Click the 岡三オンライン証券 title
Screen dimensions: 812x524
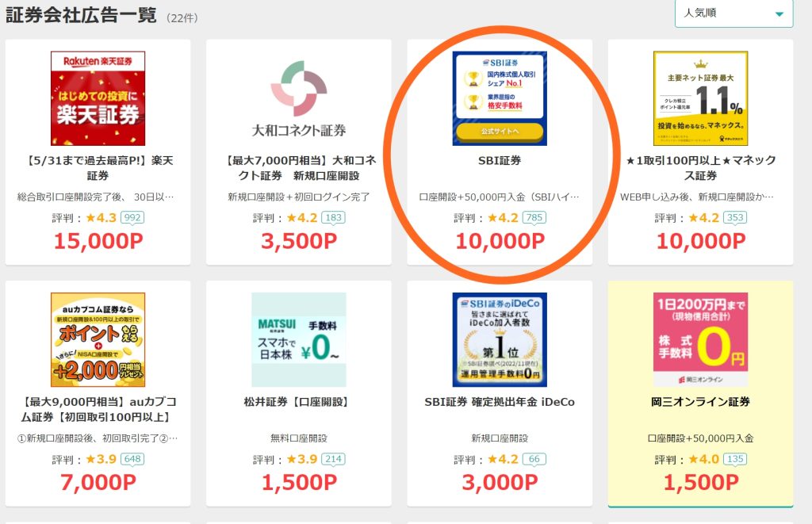[701, 403]
